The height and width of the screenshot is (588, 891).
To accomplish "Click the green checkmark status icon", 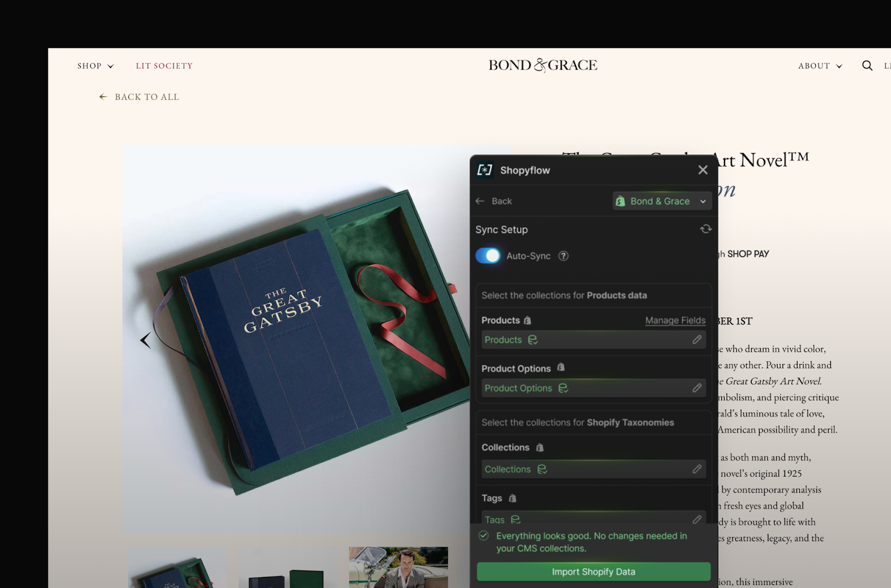I will click(x=484, y=536).
